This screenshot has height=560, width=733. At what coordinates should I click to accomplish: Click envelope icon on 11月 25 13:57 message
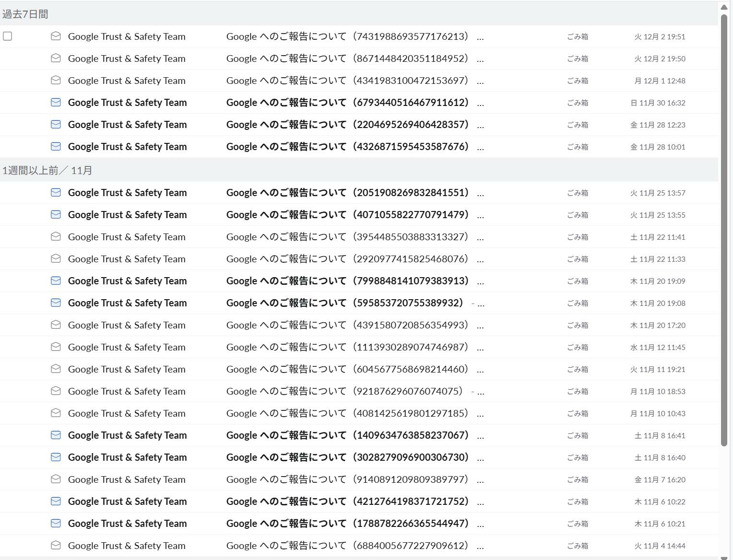click(56, 193)
